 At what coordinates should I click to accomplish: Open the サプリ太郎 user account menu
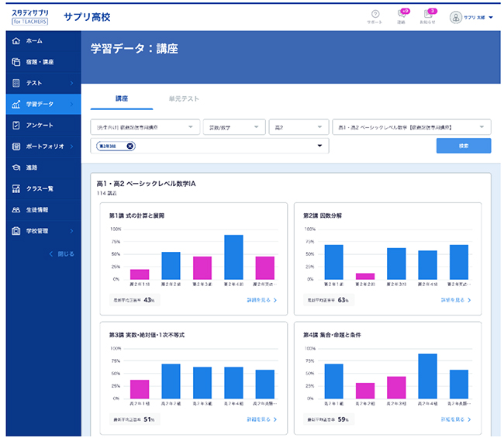[x=471, y=17]
